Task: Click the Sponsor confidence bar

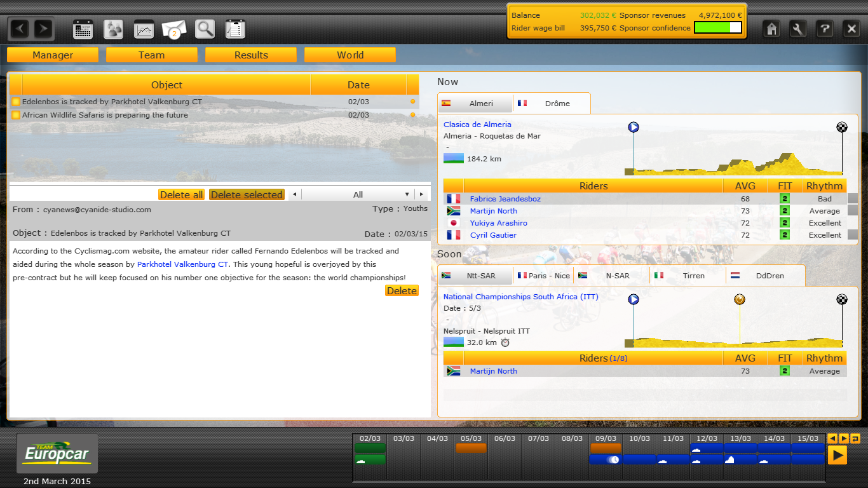Action: point(717,28)
